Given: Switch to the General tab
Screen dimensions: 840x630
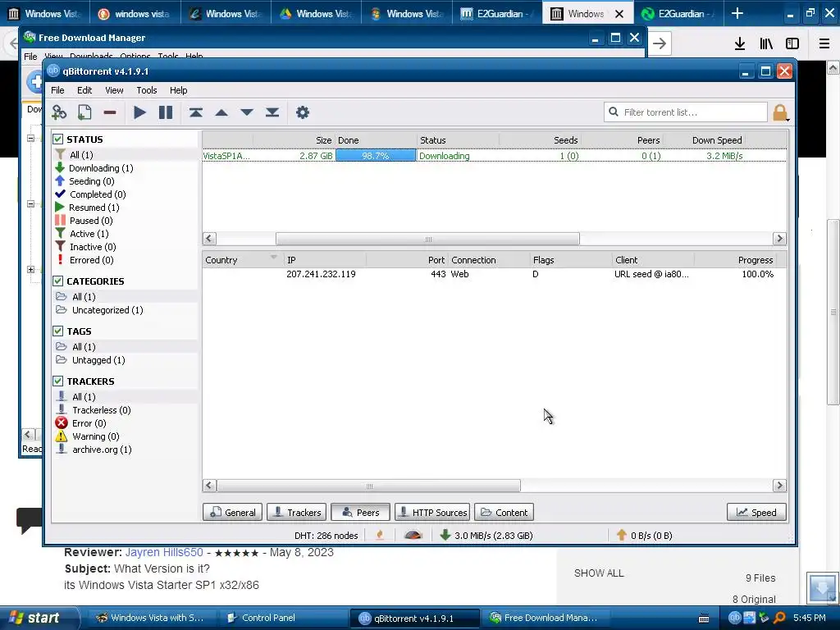Looking at the screenshot, I should (x=232, y=512).
